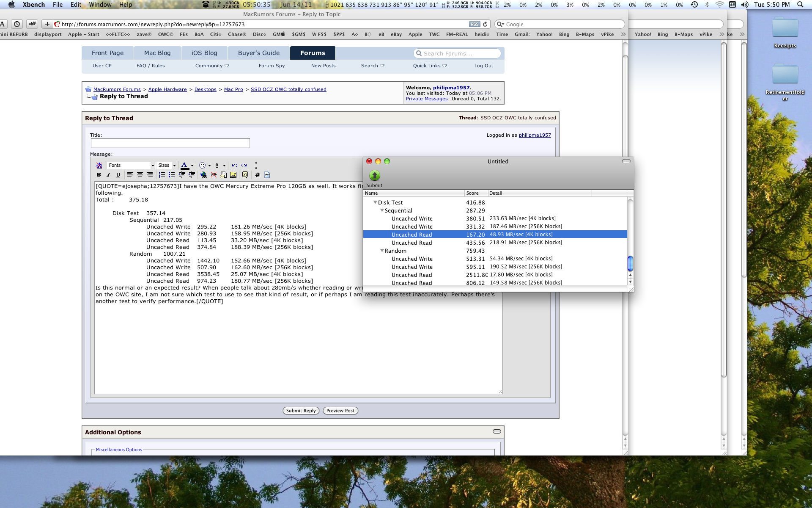The width and height of the screenshot is (812, 508).
Task: Click the Redo arrow in editor toolbar
Action: click(x=244, y=166)
